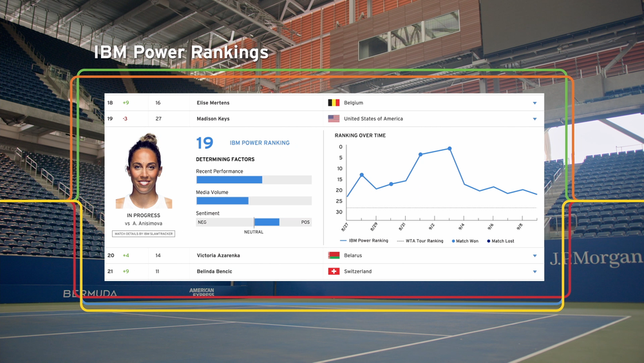This screenshot has height=363, width=644.
Task: Click the +4 change in Azarenka row
Action: [126, 255]
